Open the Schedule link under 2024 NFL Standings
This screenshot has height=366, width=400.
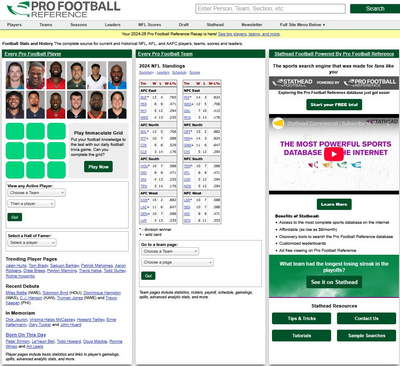click(179, 73)
